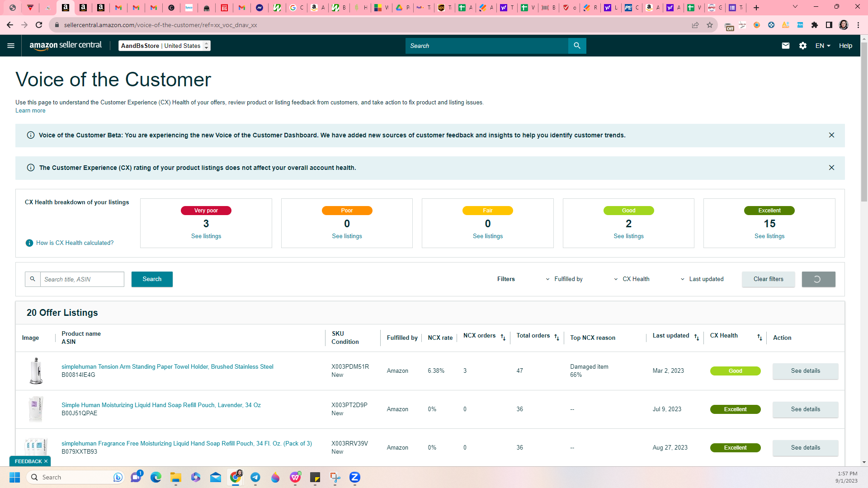Open the EN language dropdown
Image resolution: width=868 pixels, height=488 pixels.
(x=823, y=46)
